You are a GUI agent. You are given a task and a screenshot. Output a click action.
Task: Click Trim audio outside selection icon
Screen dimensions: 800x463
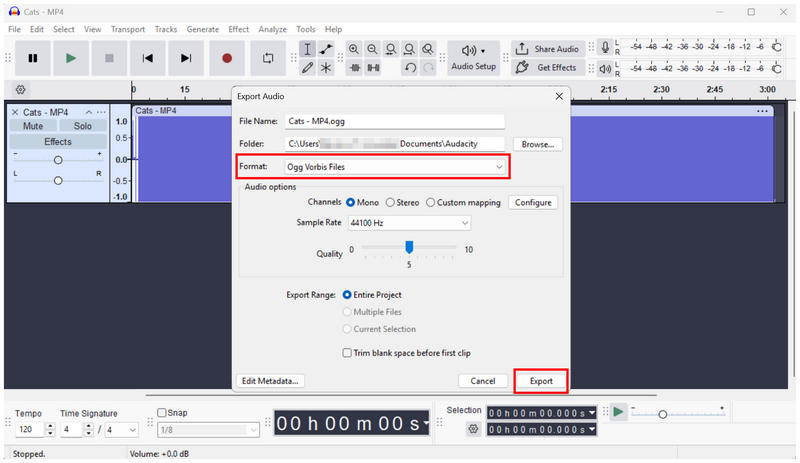pyautogui.click(x=355, y=67)
